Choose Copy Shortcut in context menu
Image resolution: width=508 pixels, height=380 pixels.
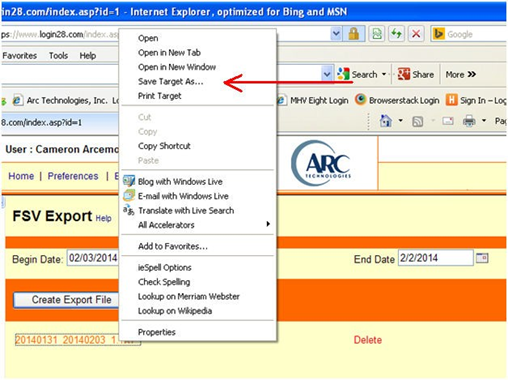[x=198, y=146]
